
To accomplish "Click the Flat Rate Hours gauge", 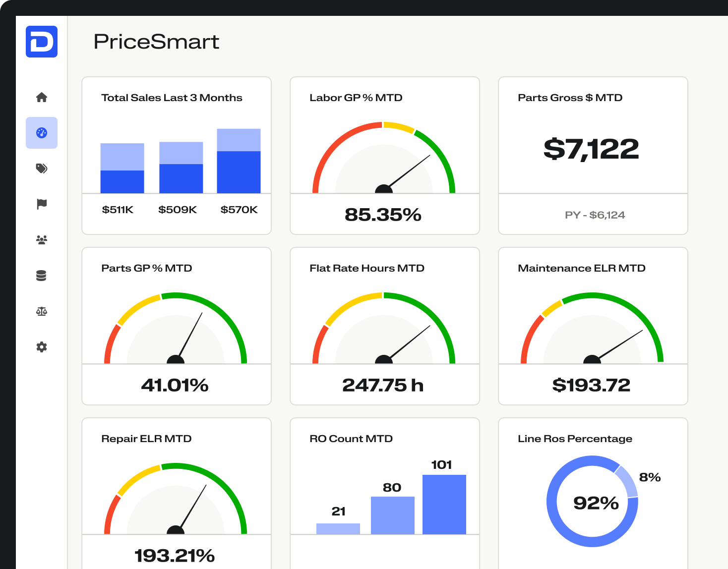I will point(384,328).
